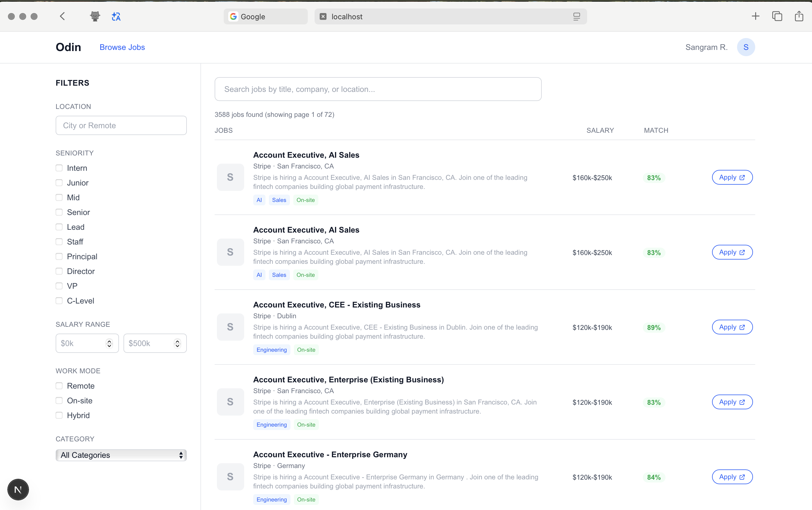Switch to the localhost tab
The width and height of the screenshot is (812, 510).
coord(451,16)
